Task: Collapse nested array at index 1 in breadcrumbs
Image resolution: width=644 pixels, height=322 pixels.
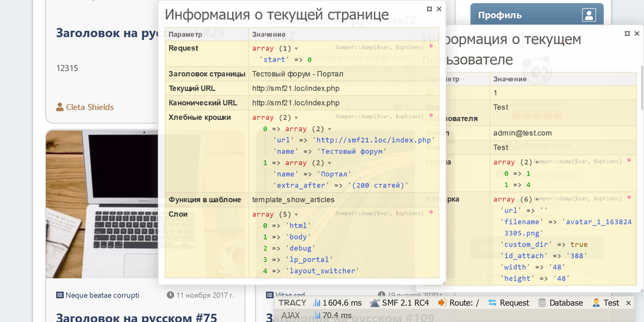Action: [x=329, y=163]
